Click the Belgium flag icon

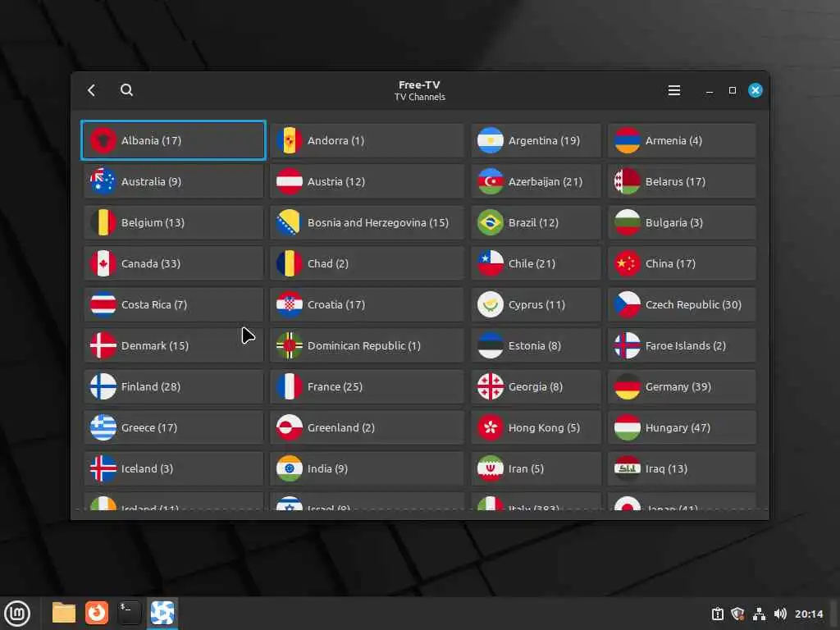tap(103, 222)
